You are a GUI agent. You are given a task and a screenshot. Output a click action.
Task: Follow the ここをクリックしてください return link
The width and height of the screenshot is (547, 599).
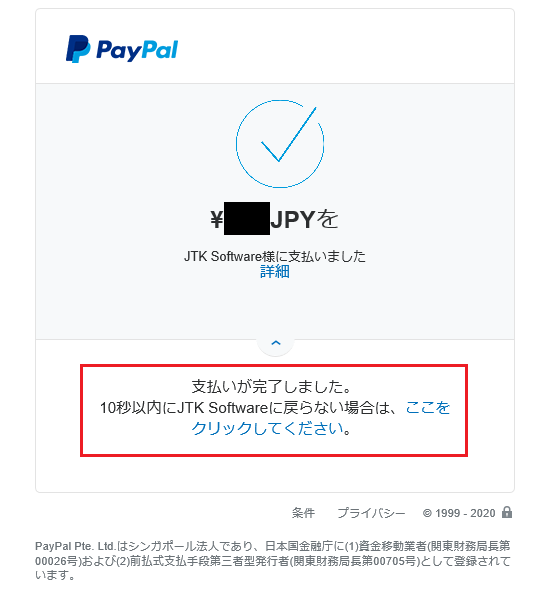pos(321,418)
